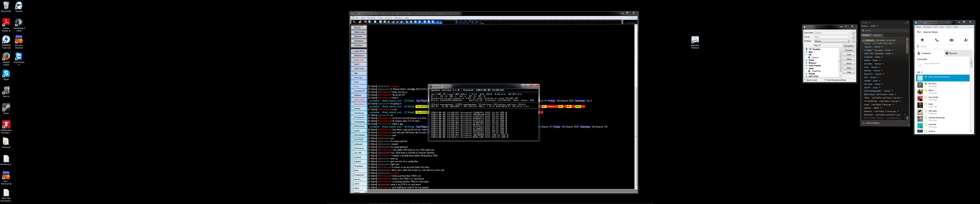
Task: Click Skype create group icon
Action: (951, 40)
